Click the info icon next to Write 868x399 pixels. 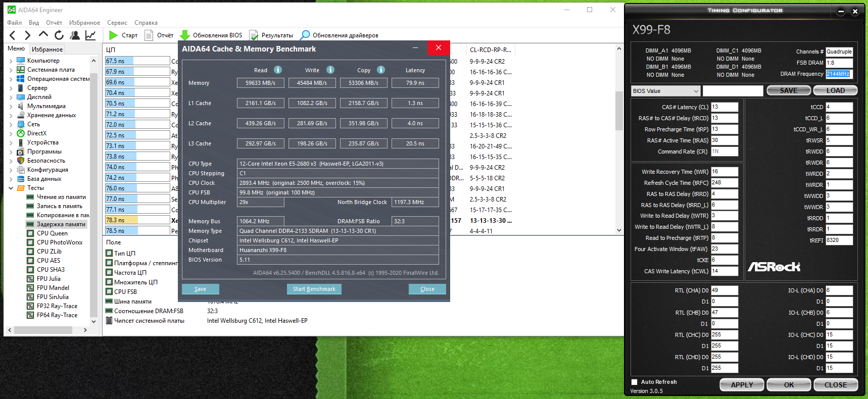(x=330, y=70)
